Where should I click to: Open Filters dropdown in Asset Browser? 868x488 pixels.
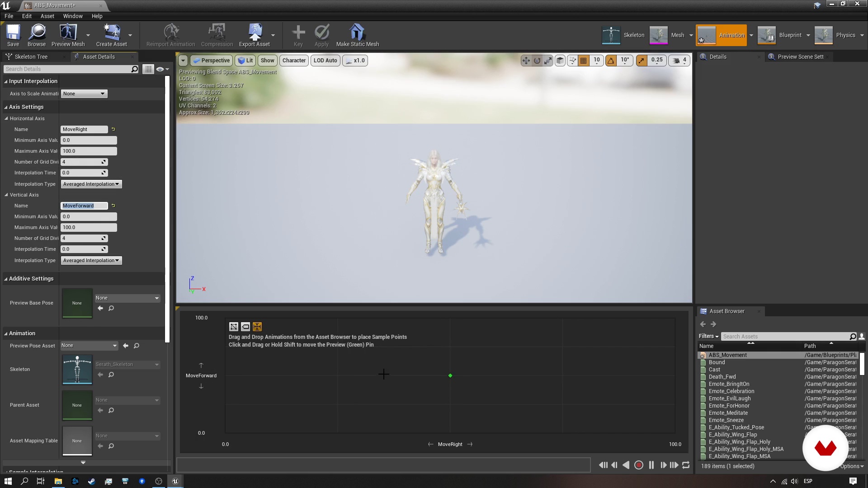(708, 336)
